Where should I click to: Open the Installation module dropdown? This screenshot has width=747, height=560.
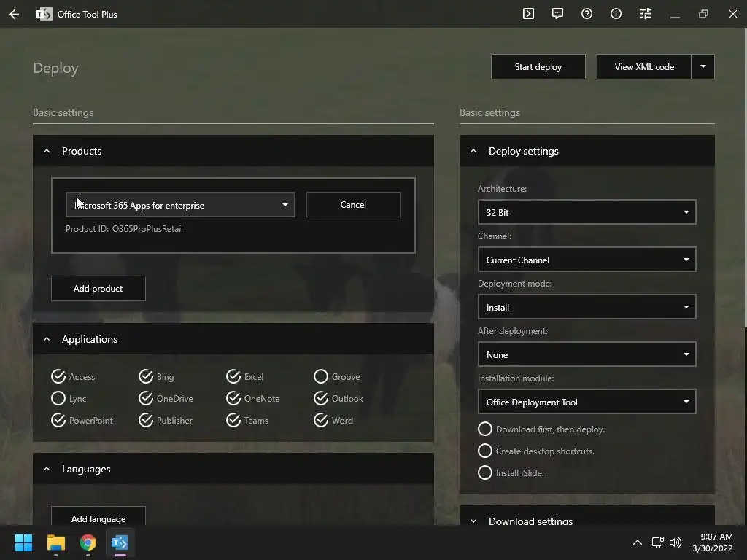pos(587,402)
